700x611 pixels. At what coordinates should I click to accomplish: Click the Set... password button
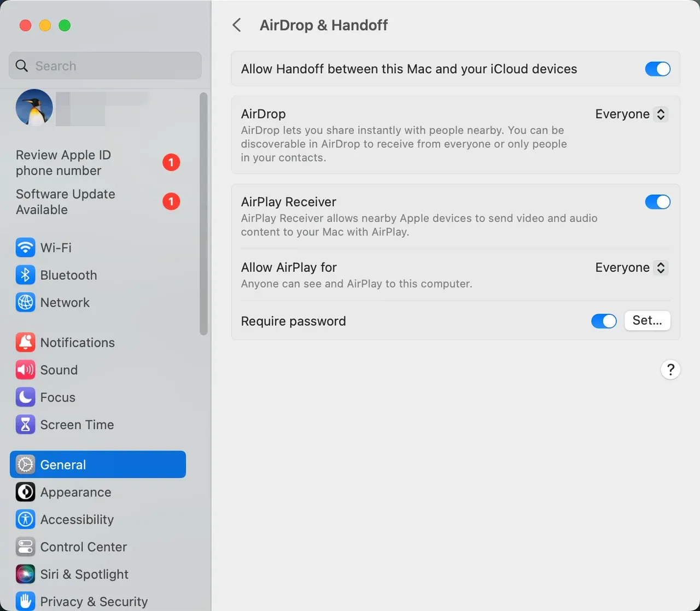click(x=647, y=321)
